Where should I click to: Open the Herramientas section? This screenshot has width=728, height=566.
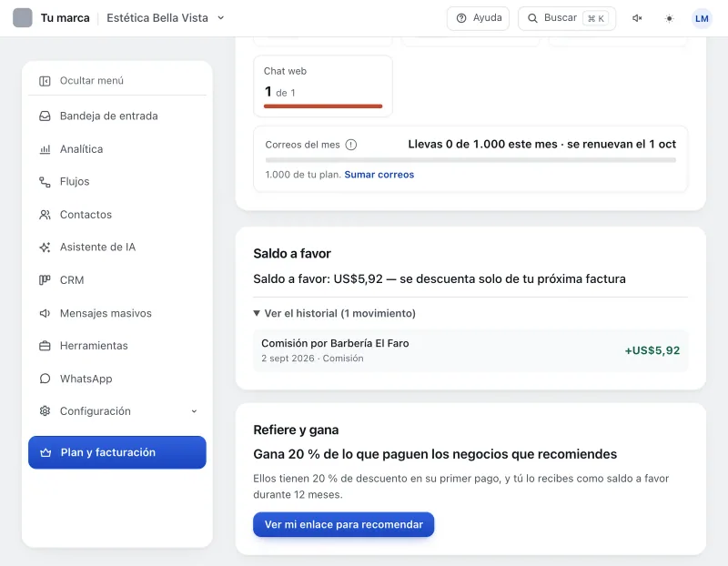pos(117,346)
